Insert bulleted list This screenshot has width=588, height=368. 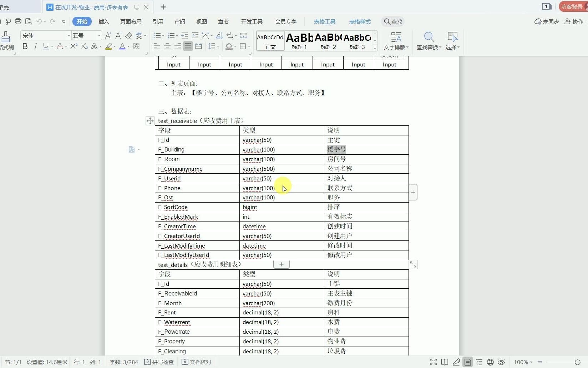tap(157, 35)
